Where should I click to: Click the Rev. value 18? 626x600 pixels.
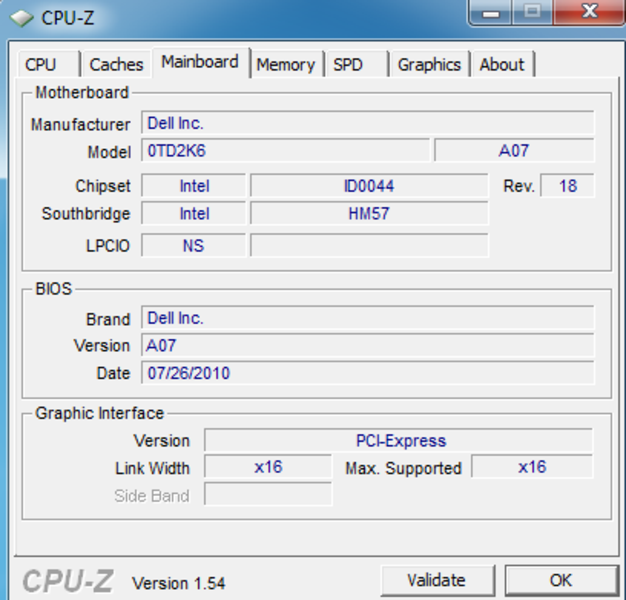pyautogui.click(x=567, y=186)
